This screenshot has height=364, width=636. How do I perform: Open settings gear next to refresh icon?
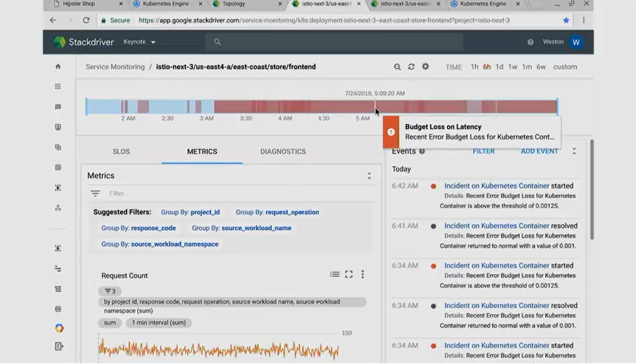tap(425, 66)
